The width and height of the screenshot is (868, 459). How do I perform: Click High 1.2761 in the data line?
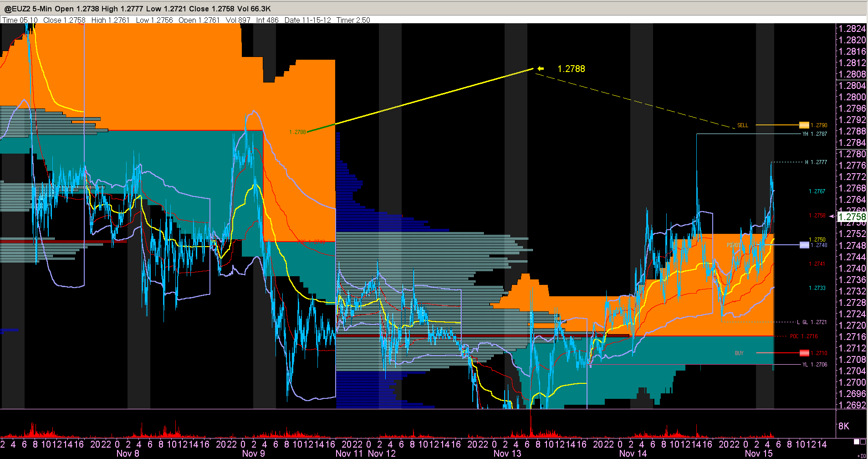coord(111,20)
